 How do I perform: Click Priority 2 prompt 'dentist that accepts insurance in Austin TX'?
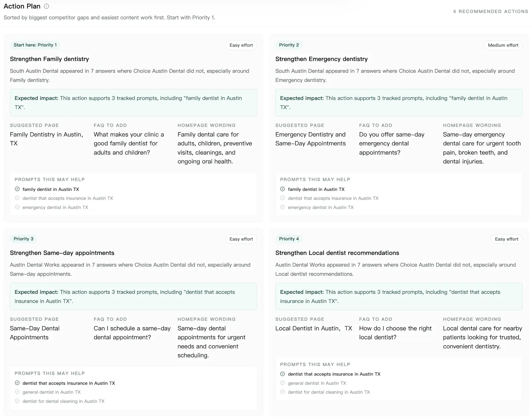coord(333,198)
